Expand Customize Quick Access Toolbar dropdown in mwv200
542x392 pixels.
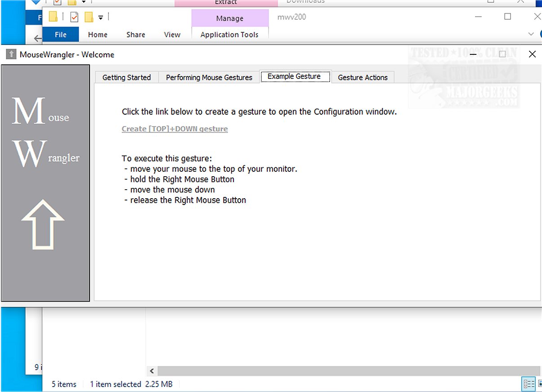(101, 18)
